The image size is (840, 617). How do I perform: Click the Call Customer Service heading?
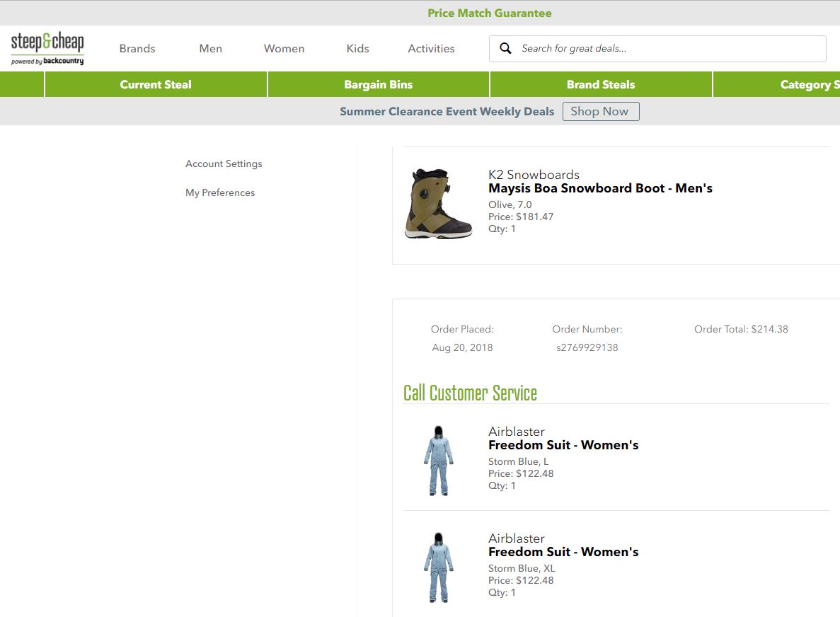point(470,393)
